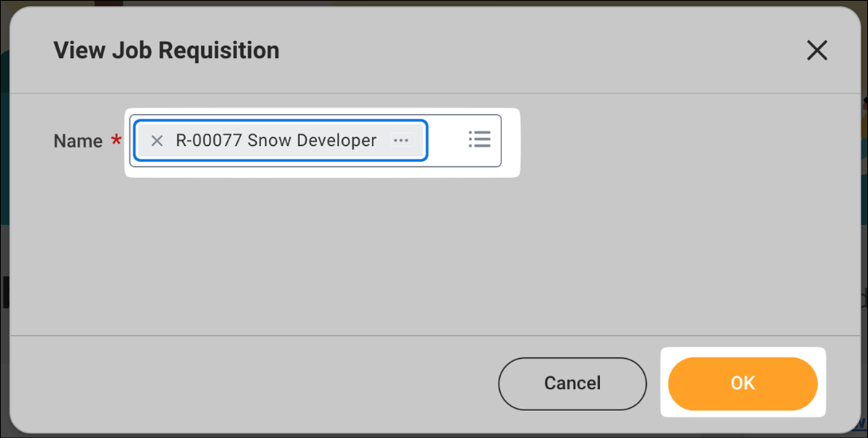Select the R-00077 Snow Developer chip text
868x438 pixels.
point(276,140)
